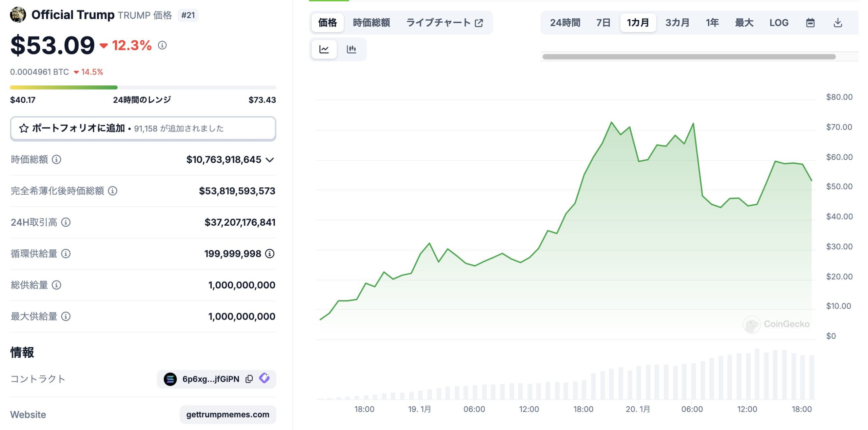
Task: Switch to candlestick chart view icon
Action: [x=351, y=49]
